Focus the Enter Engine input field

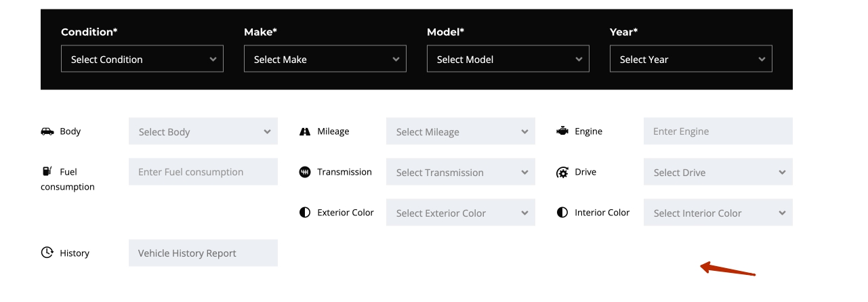click(x=718, y=131)
